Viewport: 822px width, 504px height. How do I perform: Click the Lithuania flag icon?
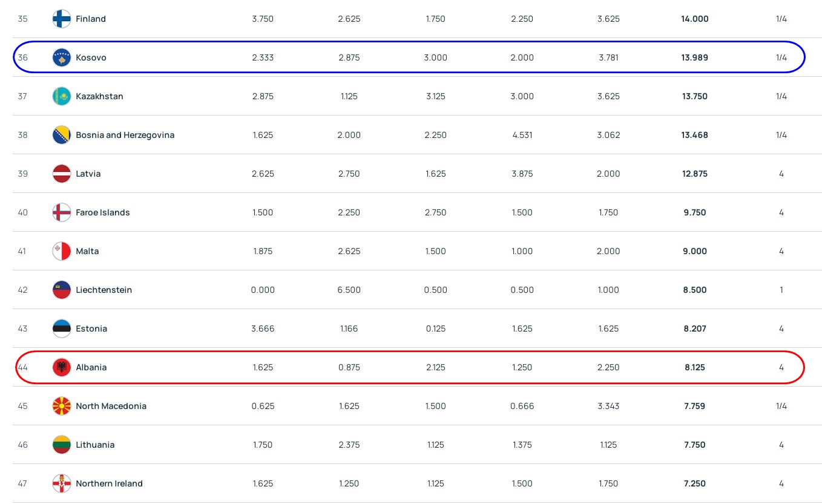pyautogui.click(x=62, y=445)
